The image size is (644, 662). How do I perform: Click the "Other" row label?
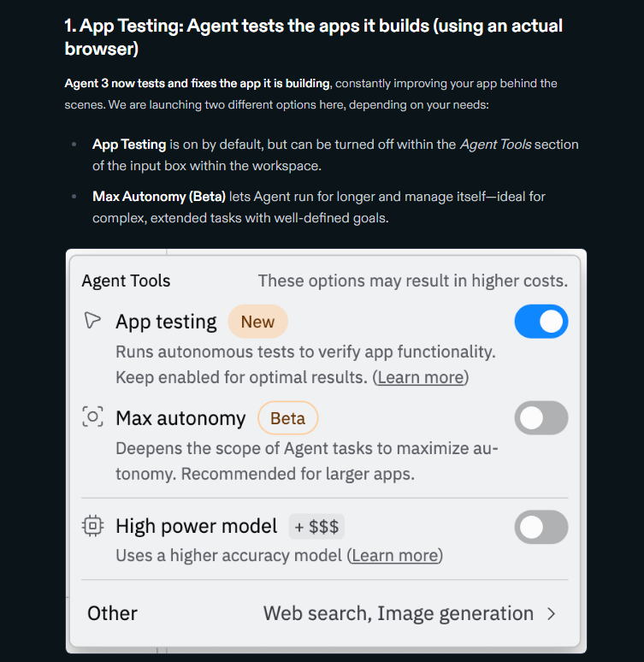(x=112, y=613)
